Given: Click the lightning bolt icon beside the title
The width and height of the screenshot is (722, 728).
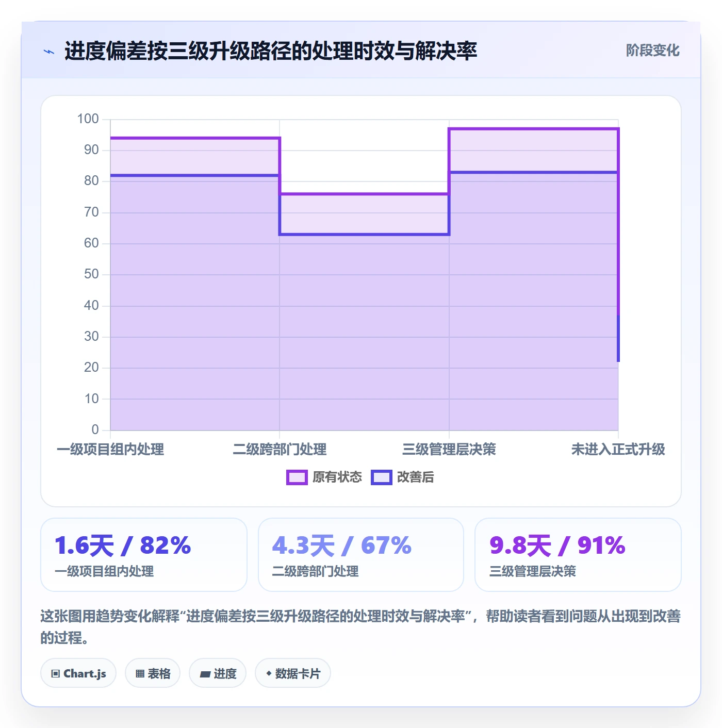Looking at the screenshot, I should 49,52.
